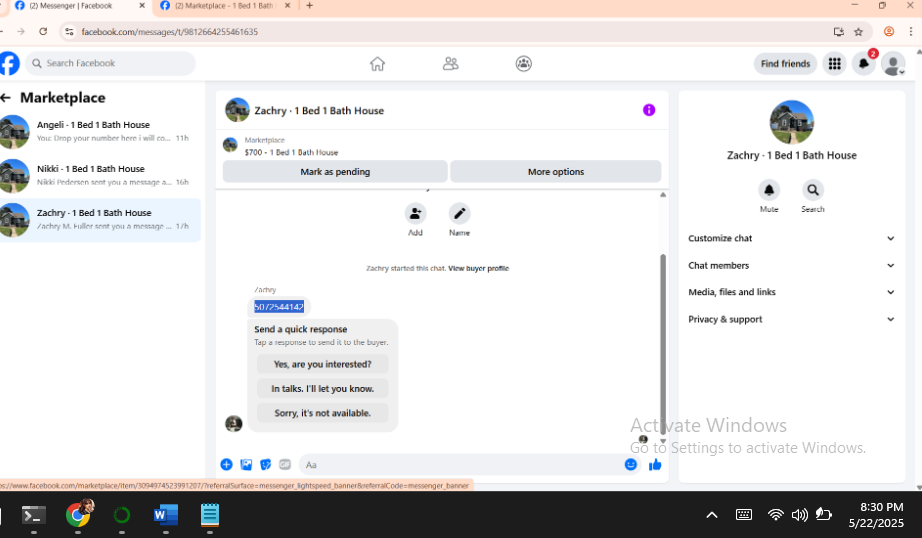922x538 pixels.
Task: Click the Search Facebook field
Action: 110,64
